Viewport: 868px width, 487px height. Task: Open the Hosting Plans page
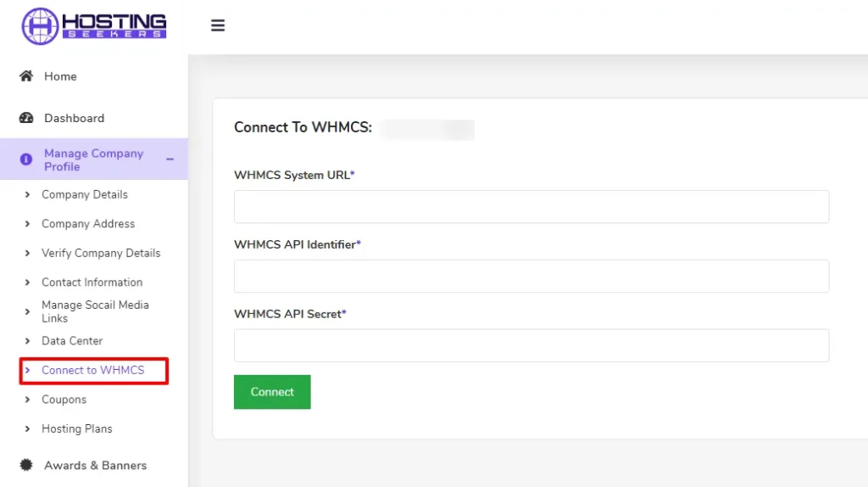pyautogui.click(x=77, y=428)
